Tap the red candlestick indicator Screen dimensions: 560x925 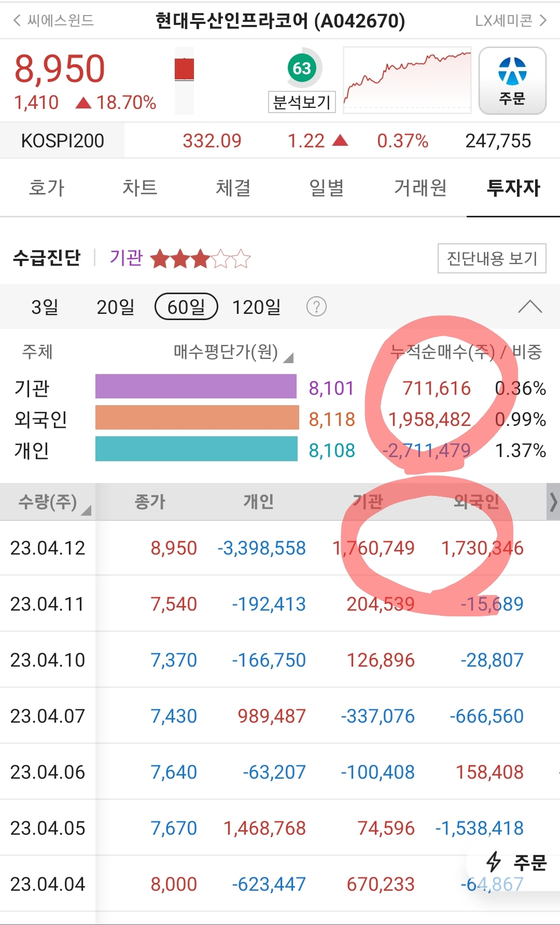tap(184, 70)
